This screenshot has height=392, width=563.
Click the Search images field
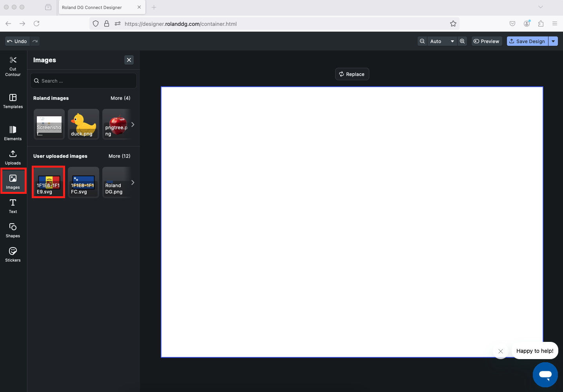point(84,81)
